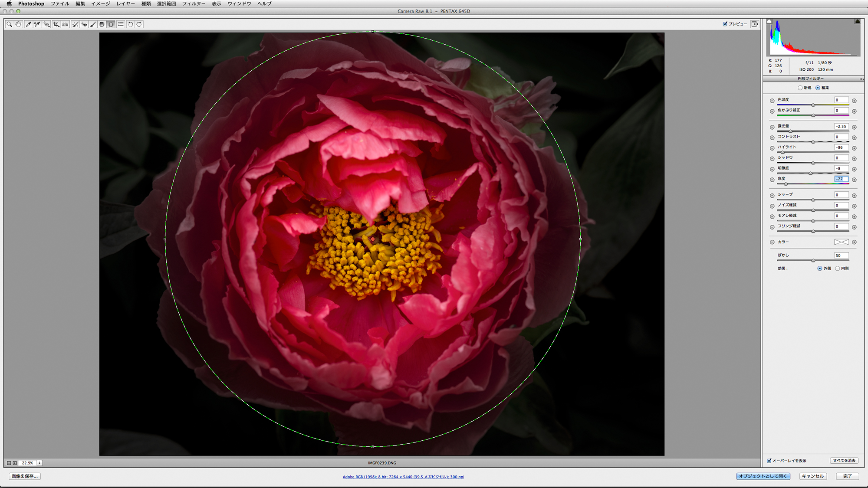Choose the Spot Removal tool
The image size is (868, 488).
[x=75, y=24]
